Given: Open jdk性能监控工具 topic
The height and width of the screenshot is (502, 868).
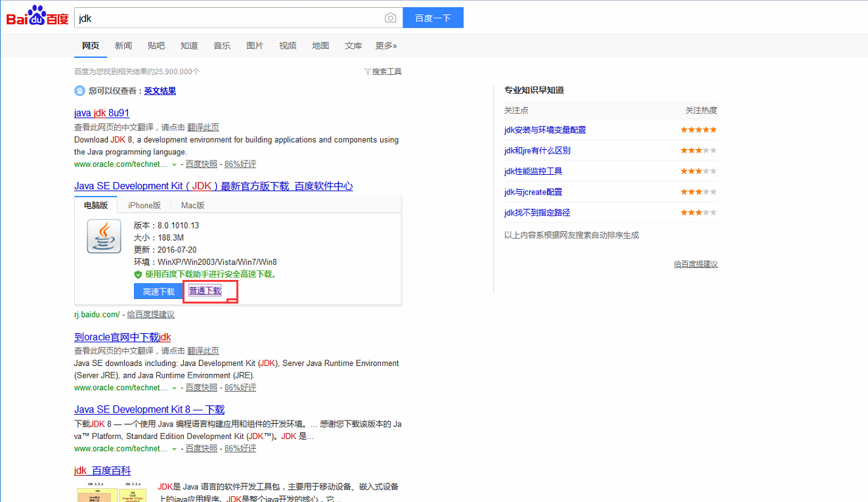Looking at the screenshot, I should click(533, 171).
